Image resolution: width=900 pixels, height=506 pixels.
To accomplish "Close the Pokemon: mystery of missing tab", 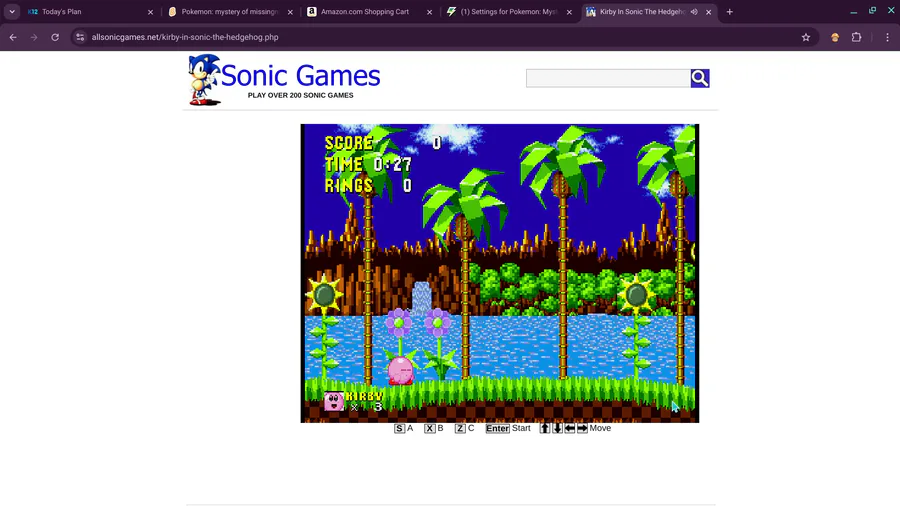I will click(x=290, y=12).
